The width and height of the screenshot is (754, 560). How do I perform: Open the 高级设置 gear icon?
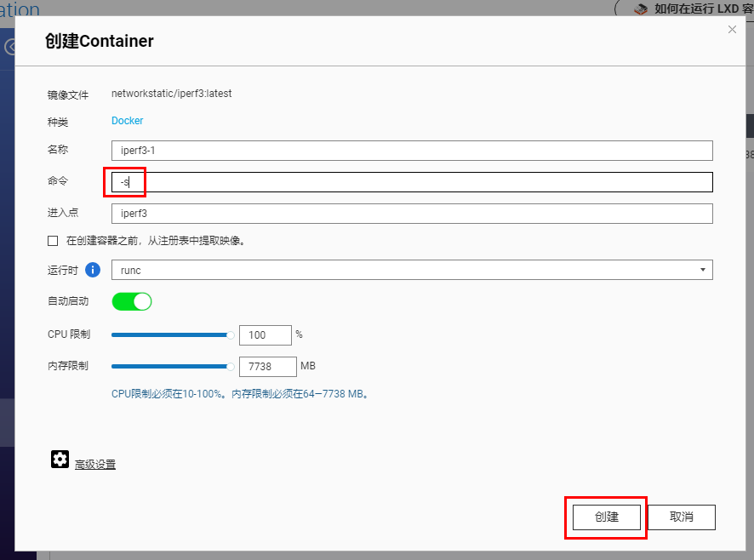click(x=60, y=459)
